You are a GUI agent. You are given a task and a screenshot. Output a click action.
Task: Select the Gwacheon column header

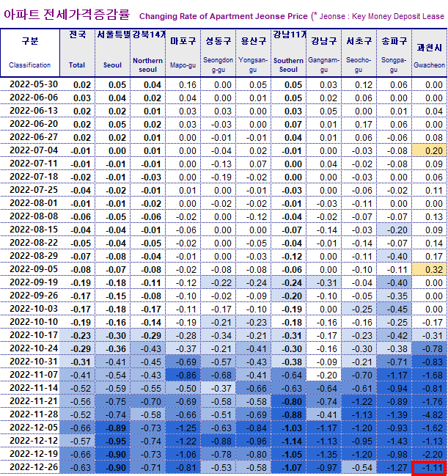430,53
